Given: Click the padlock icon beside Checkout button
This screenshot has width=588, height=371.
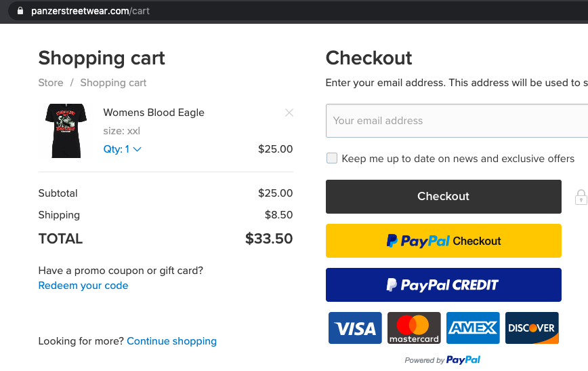Looking at the screenshot, I should (581, 197).
